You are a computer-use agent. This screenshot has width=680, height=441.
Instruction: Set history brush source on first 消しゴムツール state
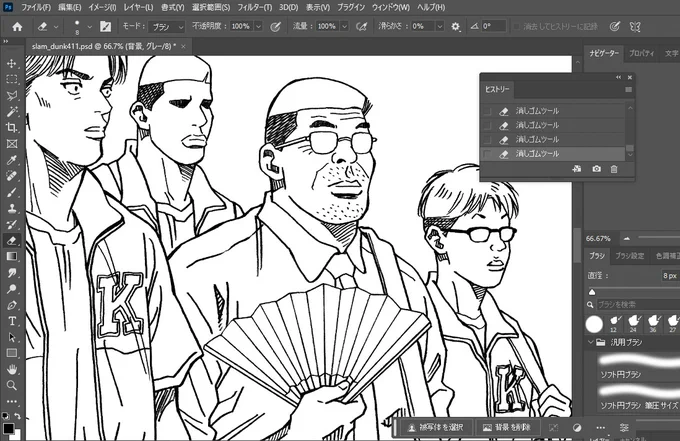pyautogui.click(x=487, y=111)
